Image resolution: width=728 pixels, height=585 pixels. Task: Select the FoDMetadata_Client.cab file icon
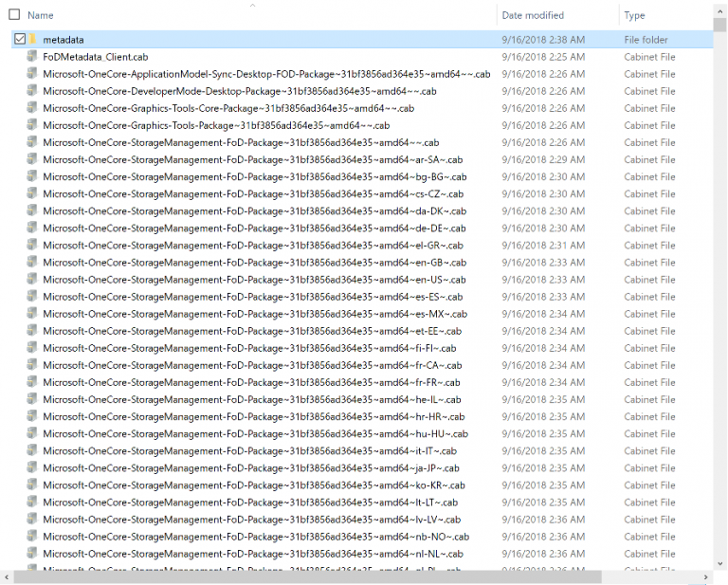click(32, 57)
